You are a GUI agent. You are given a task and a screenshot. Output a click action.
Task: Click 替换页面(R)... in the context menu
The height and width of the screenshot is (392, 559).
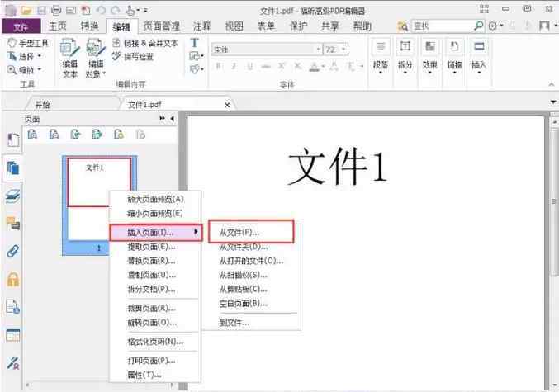150,261
